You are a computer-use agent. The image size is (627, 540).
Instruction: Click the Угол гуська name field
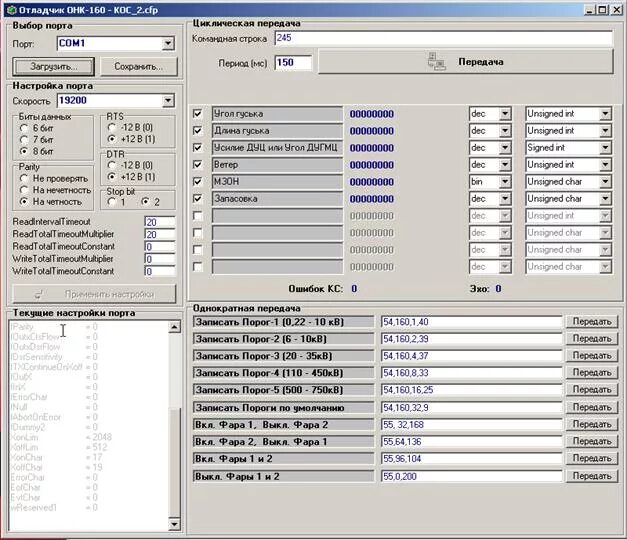(x=277, y=114)
